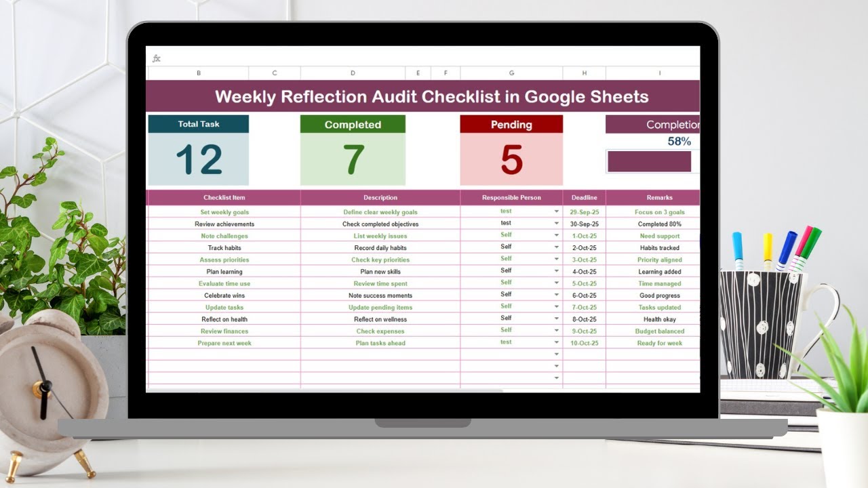
Task: Open person dropdown for Celebrate wins row
Action: pyautogui.click(x=557, y=296)
